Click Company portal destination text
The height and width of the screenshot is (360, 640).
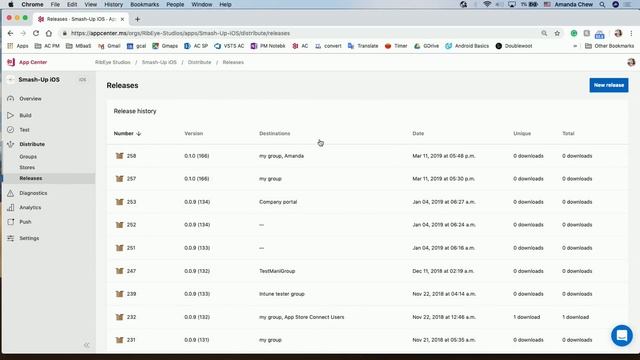tap(278, 202)
